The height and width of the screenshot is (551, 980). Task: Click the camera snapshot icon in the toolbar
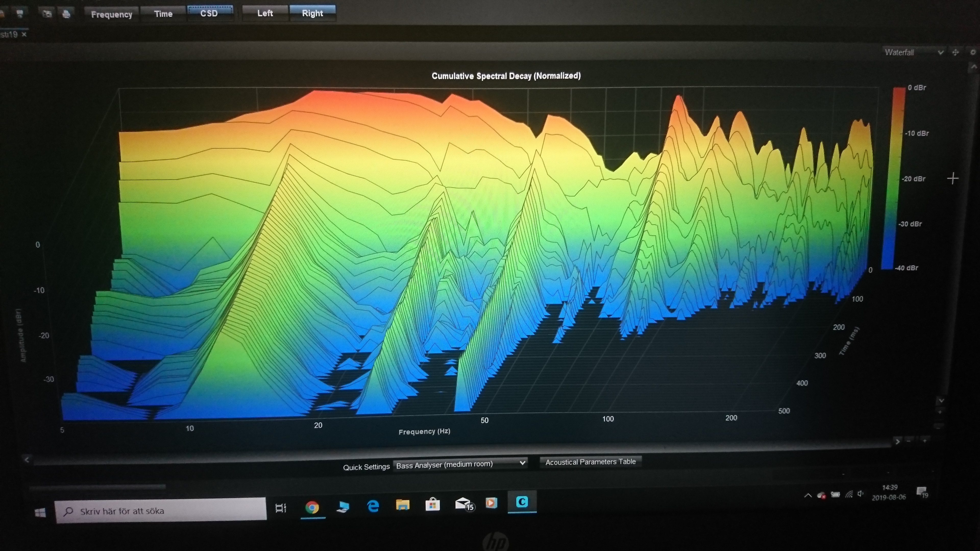click(x=47, y=14)
